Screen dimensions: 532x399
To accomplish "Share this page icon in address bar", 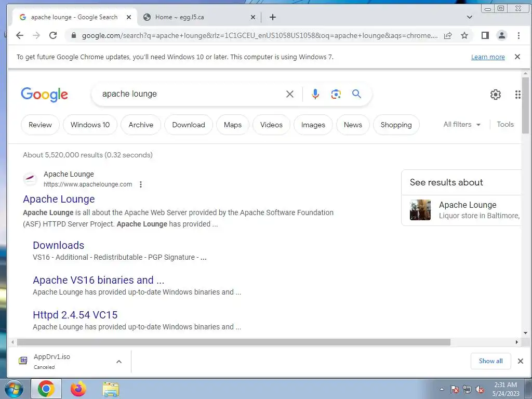I will coord(448,35).
